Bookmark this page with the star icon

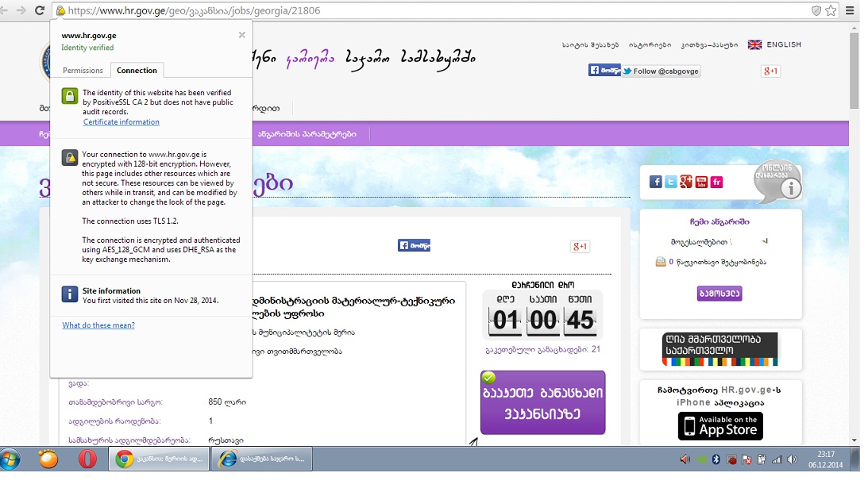(831, 10)
